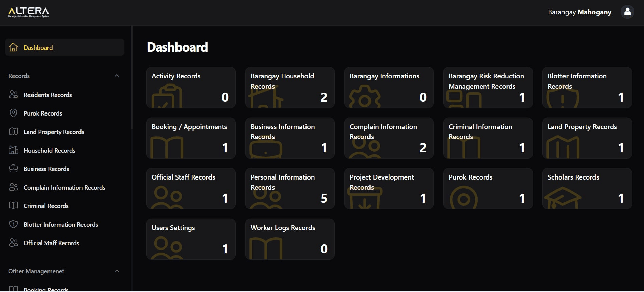Open the Barangay Risk Reduction Management Records card

point(488,88)
